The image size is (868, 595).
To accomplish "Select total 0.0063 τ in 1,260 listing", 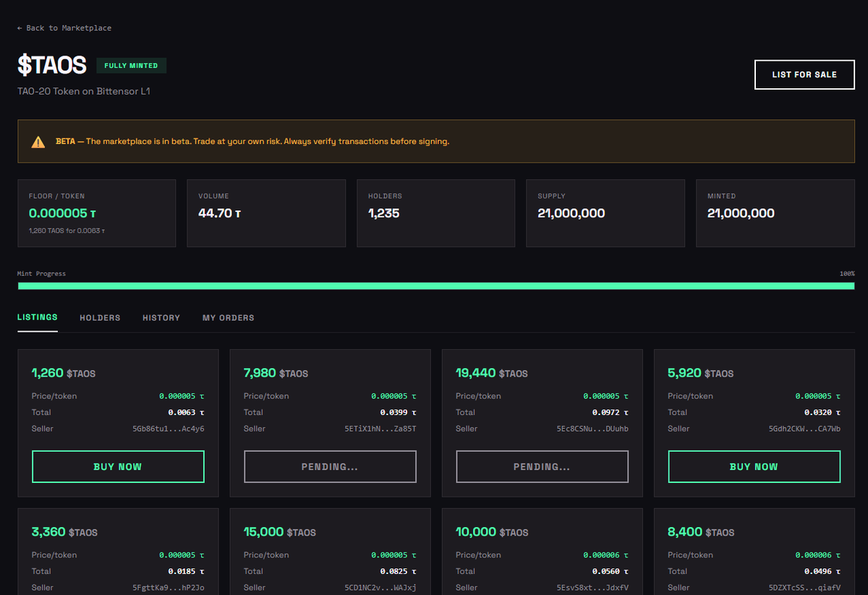I will pos(187,413).
